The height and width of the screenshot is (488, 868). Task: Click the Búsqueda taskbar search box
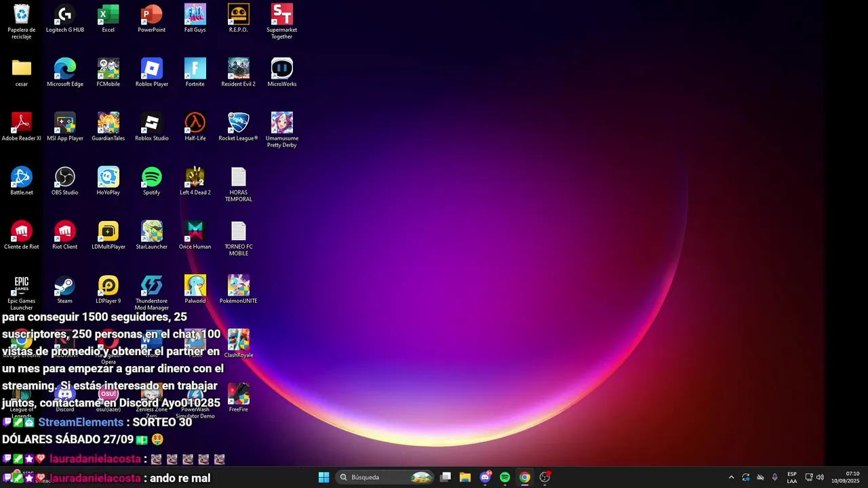tap(385, 477)
